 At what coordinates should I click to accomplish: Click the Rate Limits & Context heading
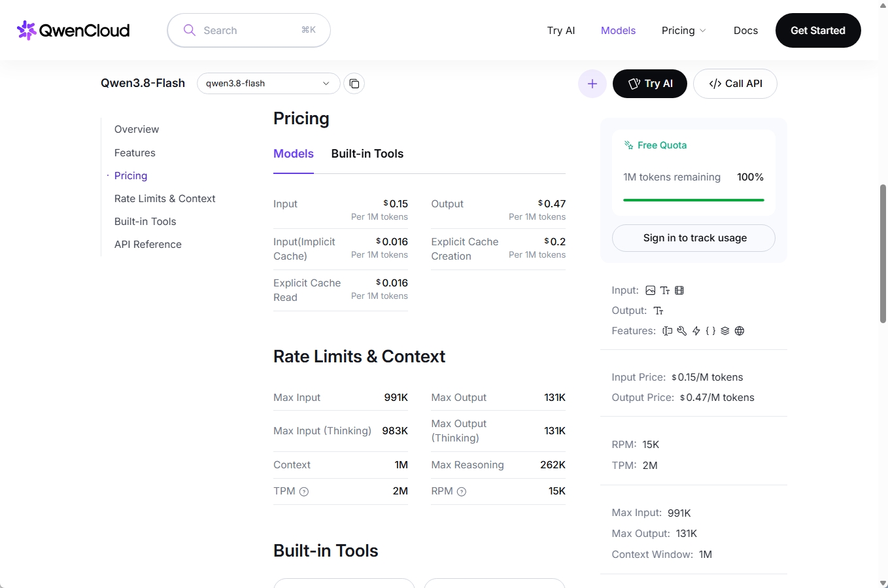tap(359, 356)
